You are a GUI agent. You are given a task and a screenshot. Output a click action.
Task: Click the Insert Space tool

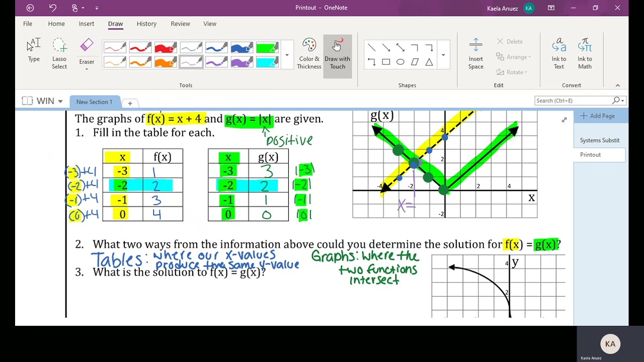pos(475,54)
